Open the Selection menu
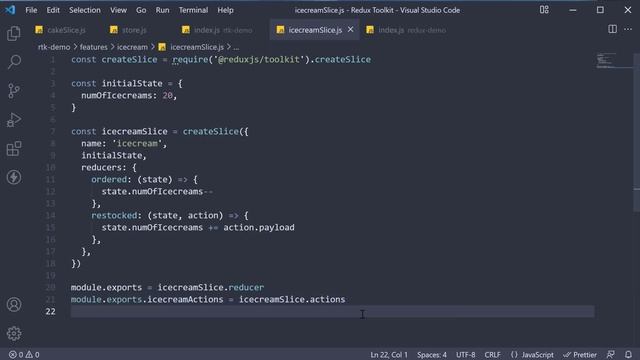This screenshot has width=640, height=360. click(x=84, y=10)
